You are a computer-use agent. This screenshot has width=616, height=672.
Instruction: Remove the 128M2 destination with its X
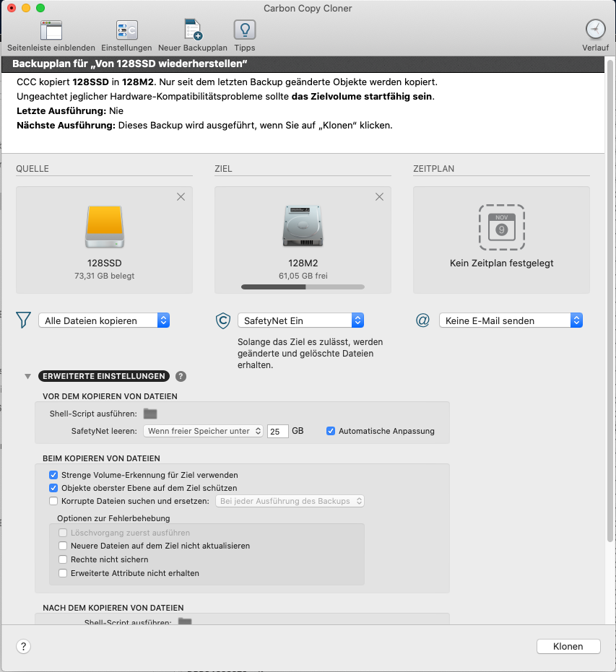pyautogui.click(x=379, y=197)
